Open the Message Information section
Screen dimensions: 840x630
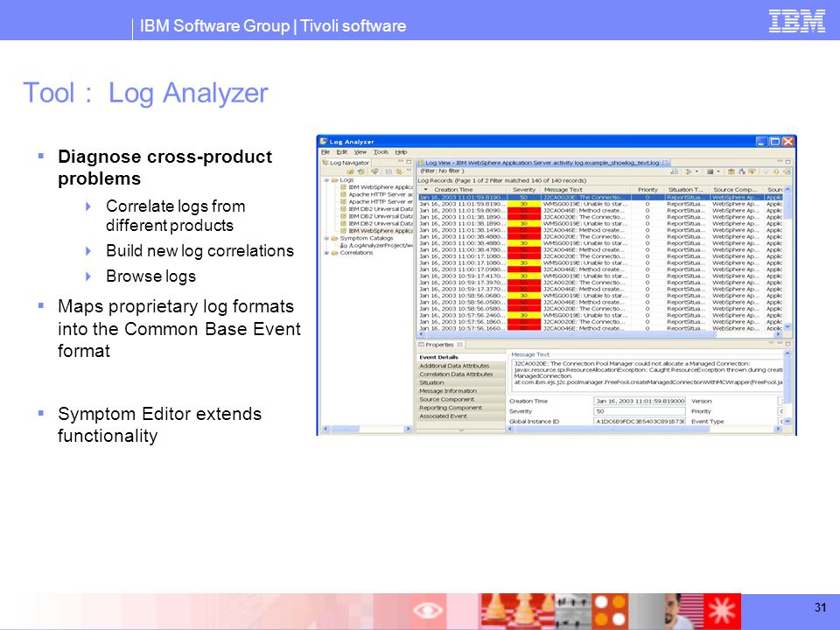coord(461,391)
